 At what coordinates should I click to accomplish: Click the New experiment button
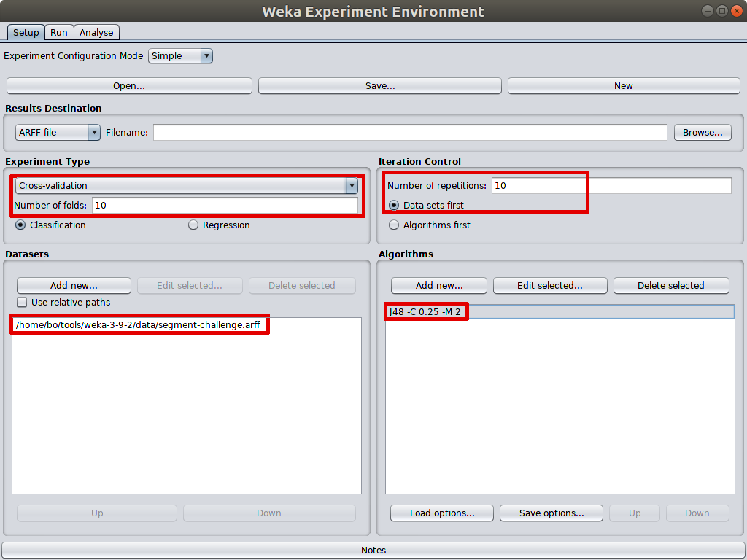click(624, 86)
